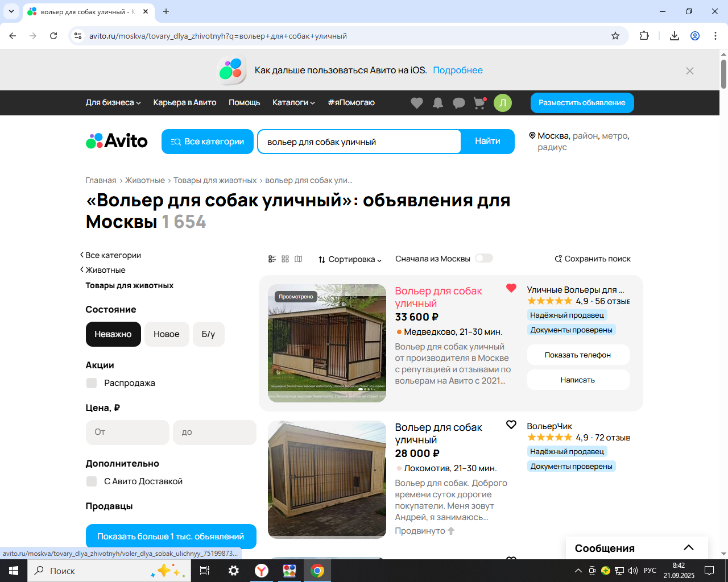Image resolution: width=728 pixels, height=582 pixels.
Task: Close the iOS banner notification
Action: pyautogui.click(x=690, y=71)
